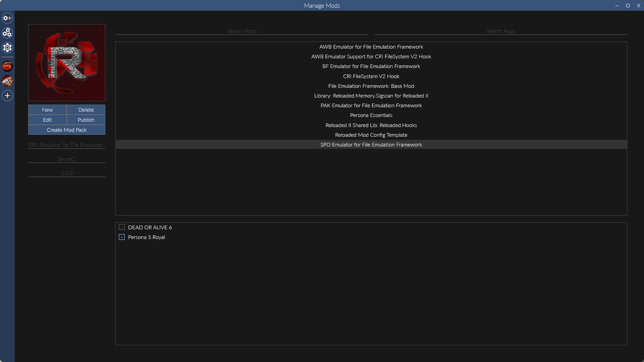Click the mod version field showing 1.0.0
Screen dimensions: 644x362
(x=67, y=173)
